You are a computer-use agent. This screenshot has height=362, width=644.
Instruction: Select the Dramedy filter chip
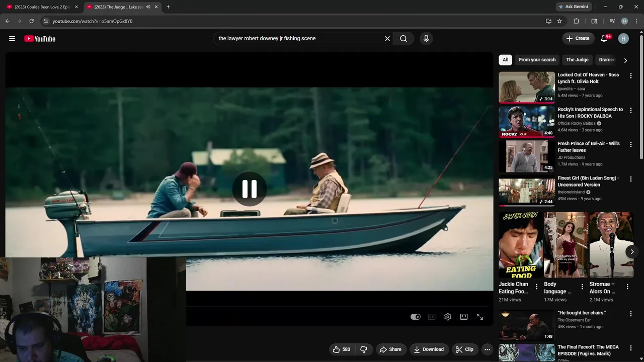coord(606,60)
